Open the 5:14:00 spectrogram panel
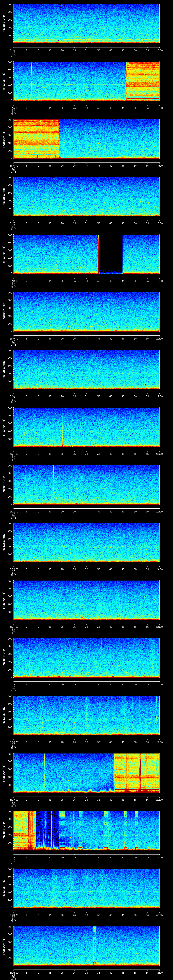This screenshot has height=980, width=173. point(86,24)
